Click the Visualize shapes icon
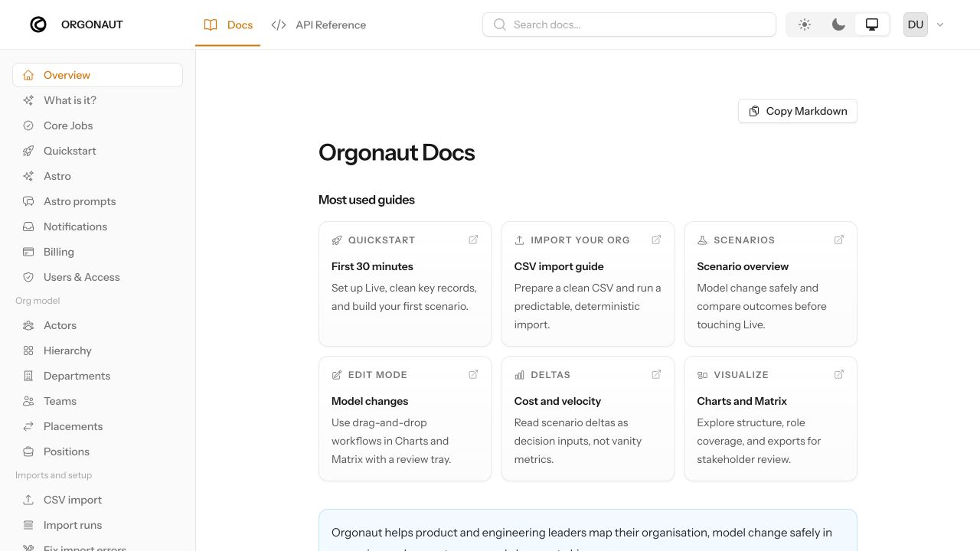The width and height of the screenshot is (980, 551). [x=702, y=375]
